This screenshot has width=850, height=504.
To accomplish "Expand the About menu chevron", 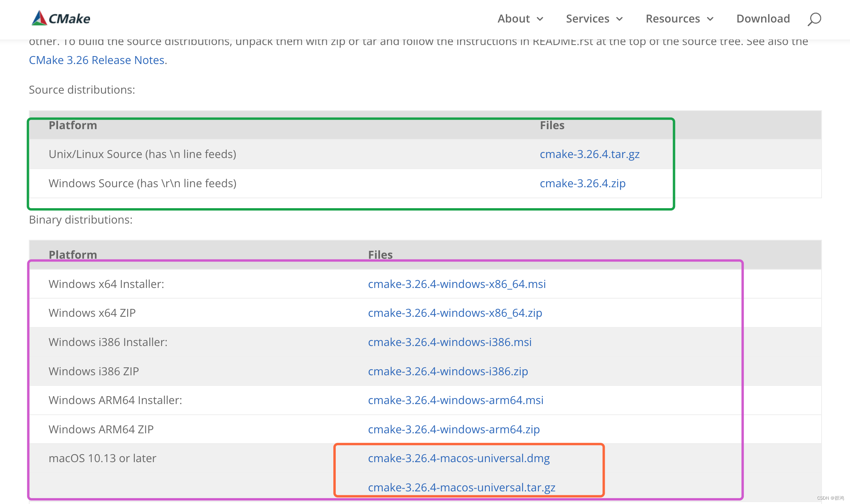I will pos(540,19).
